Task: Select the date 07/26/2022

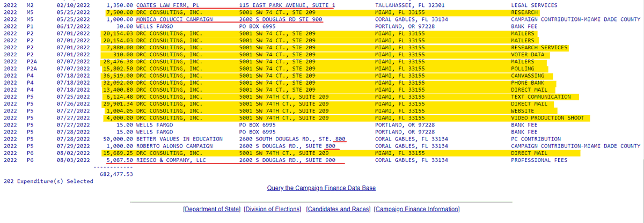Action: (x=74, y=103)
